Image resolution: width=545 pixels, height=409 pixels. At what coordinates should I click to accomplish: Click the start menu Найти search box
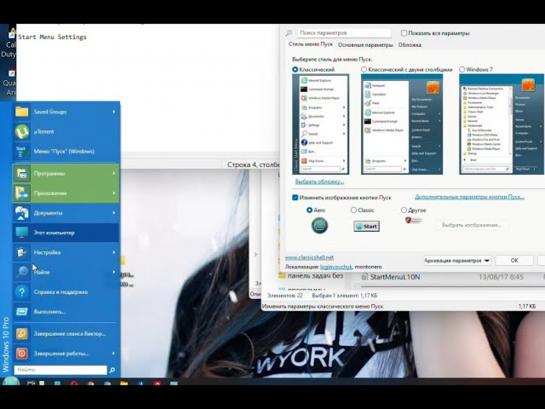tap(60, 370)
